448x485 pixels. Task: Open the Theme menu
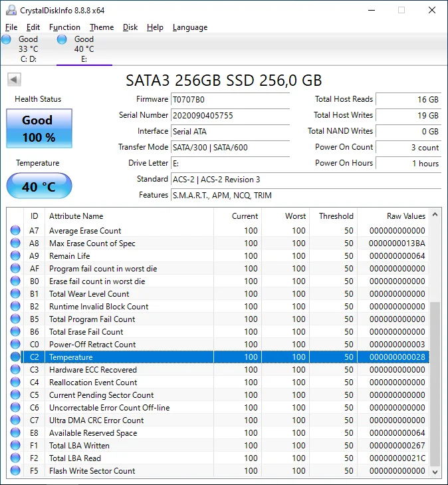(x=102, y=27)
